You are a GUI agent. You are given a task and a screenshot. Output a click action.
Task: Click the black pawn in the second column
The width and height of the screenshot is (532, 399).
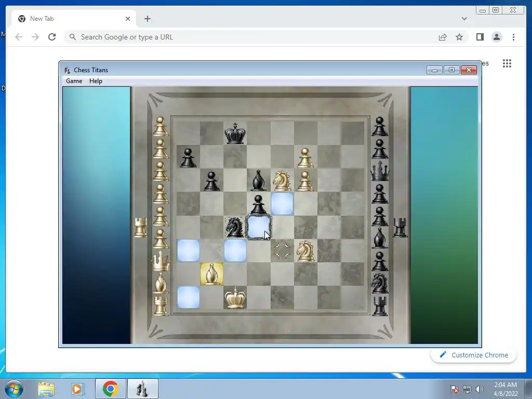pyautogui.click(x=211, y=181)
